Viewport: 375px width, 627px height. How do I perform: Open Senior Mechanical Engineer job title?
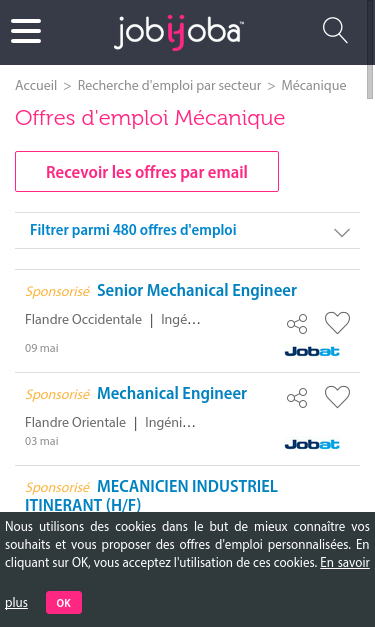pos(197,290)
